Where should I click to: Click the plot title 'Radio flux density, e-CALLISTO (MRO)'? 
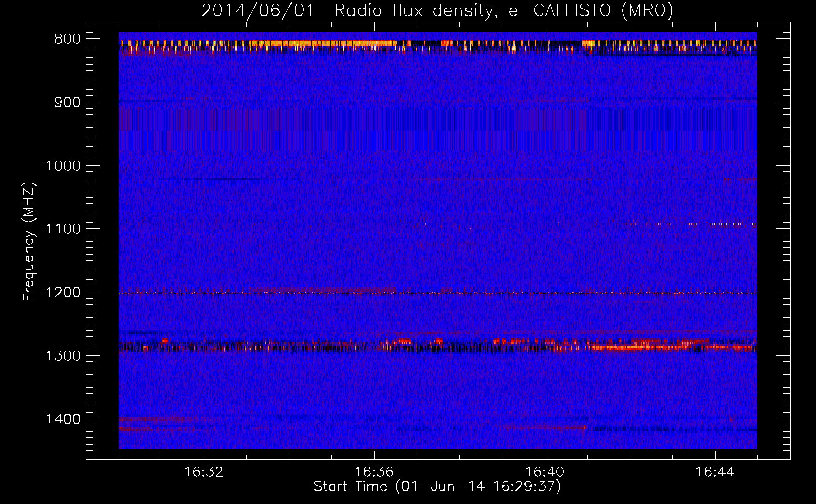point(503,11)
